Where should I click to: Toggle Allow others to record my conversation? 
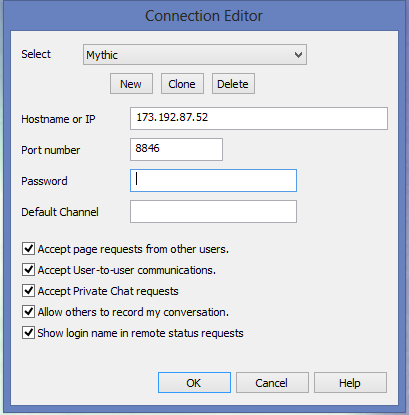click(28, 312)
